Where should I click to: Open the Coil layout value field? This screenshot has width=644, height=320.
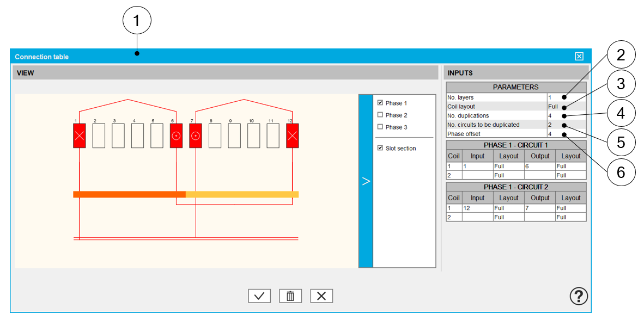[x=557, y=107]
